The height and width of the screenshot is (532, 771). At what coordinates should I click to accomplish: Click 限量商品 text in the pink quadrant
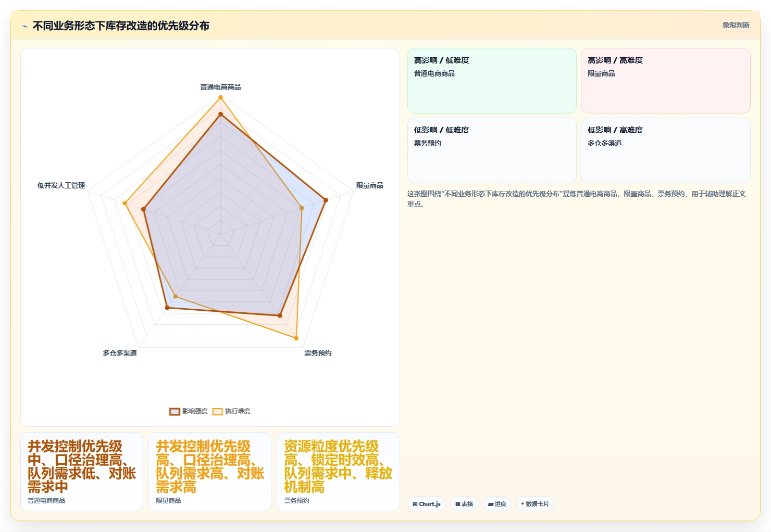[x=601, y=73]
